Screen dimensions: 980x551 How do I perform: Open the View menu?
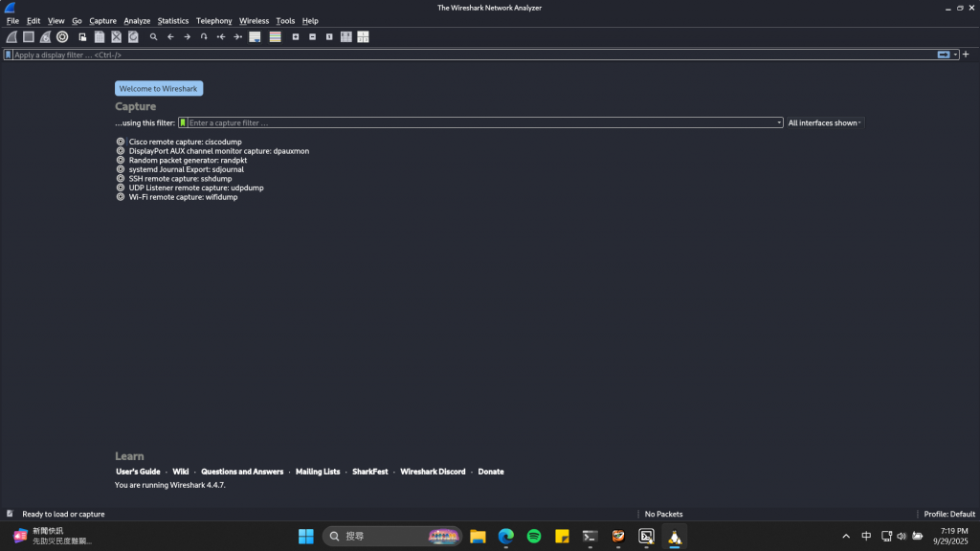56,21
